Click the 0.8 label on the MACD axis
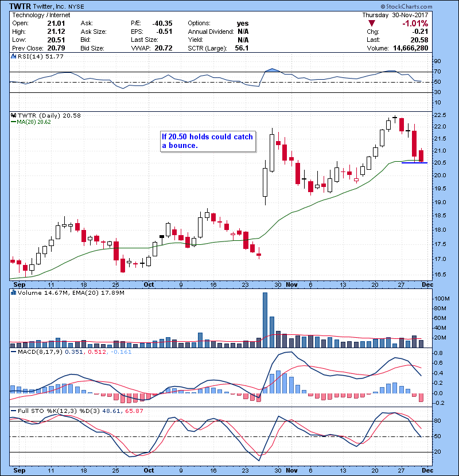The width and height of the screenshot is (459, 476). (438, 353)
